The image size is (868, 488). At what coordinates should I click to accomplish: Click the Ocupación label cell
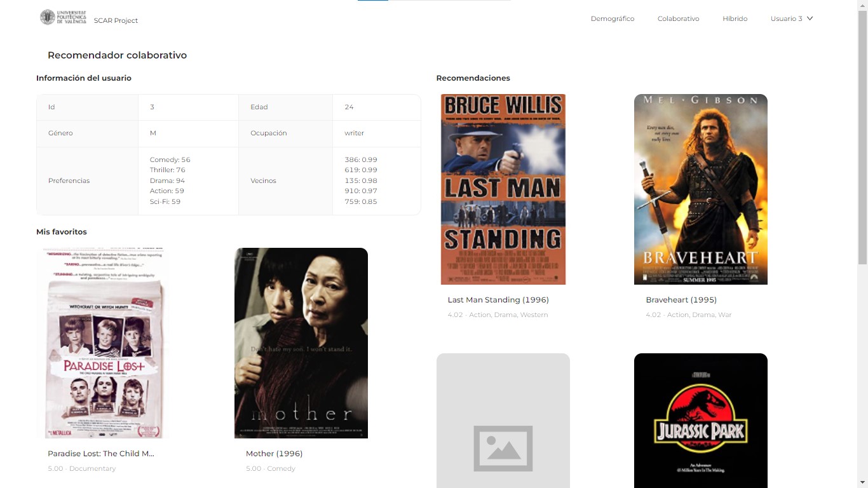click(285, 133)
